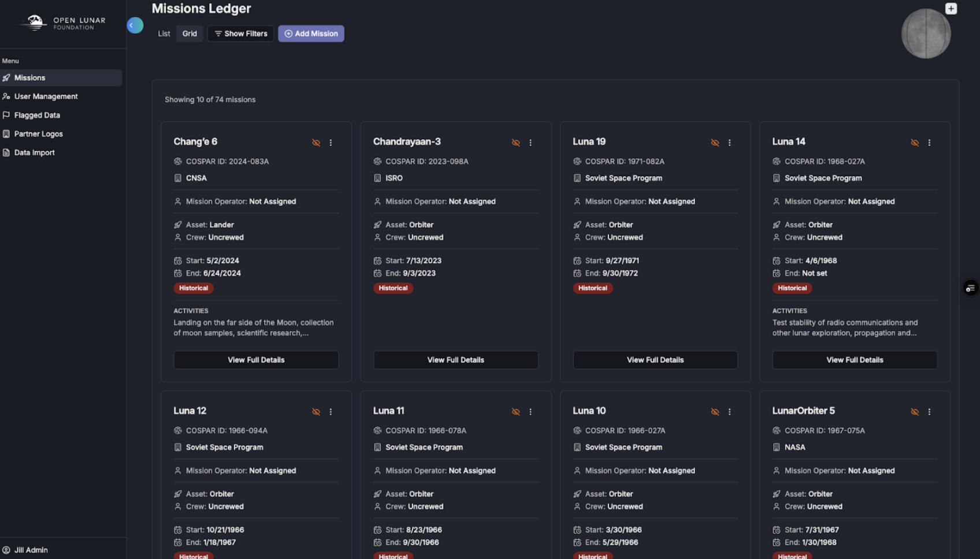Viewport: 980px width, 559px height.
Task: Click the End calendar icon on LunarOrbiter 5
Action: pyautogui.click(x=777, y=543)
